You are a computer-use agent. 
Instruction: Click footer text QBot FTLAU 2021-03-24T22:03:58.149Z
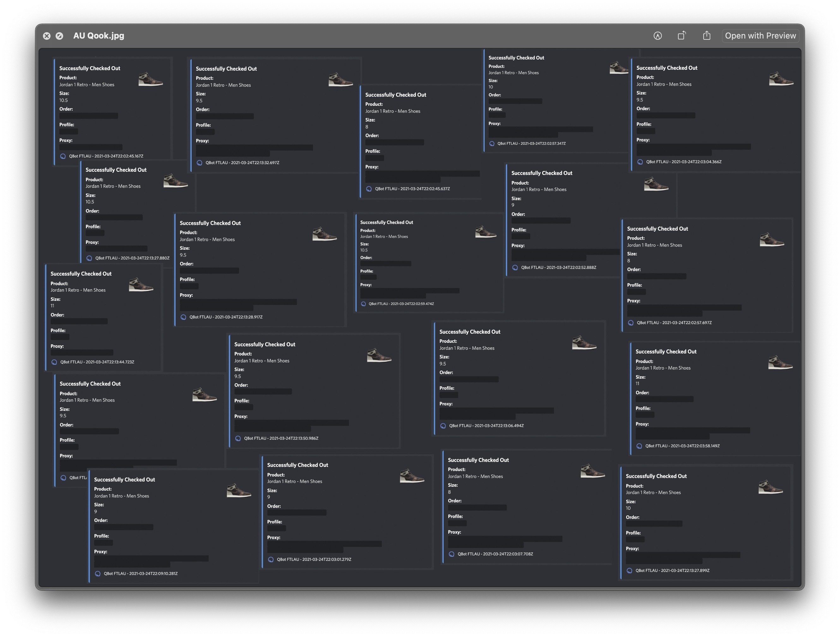[x=682, y=446]
